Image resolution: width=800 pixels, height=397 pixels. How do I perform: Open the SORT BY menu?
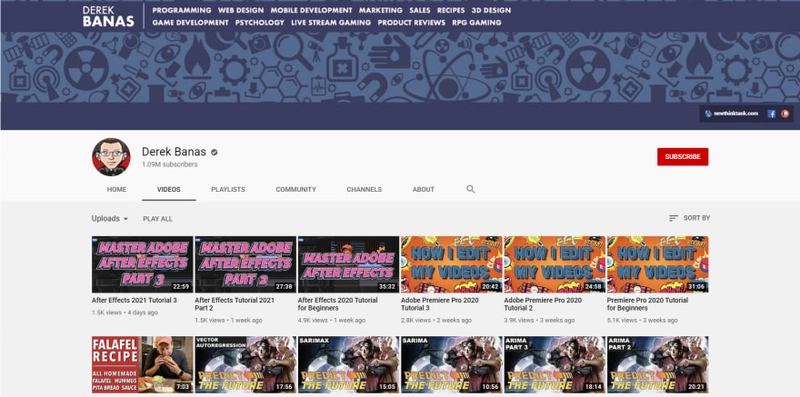click(x=689, y=218)
